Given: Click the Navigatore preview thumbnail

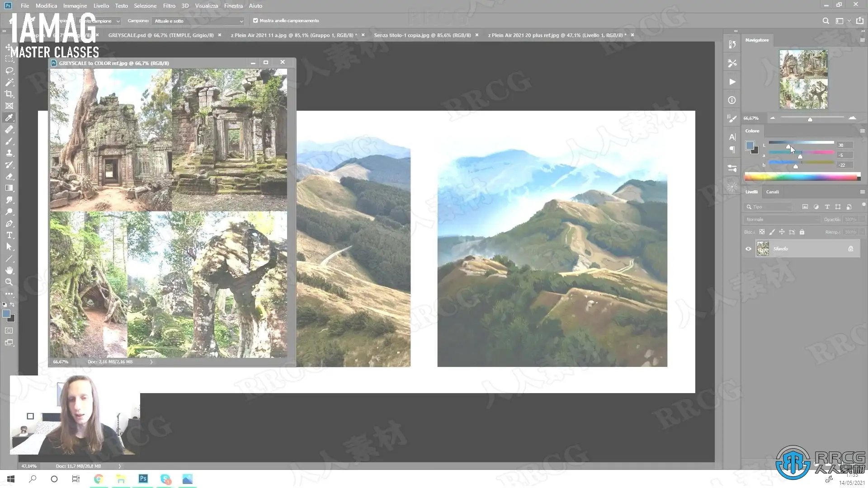Looking at the screenshot, I should click(x=803, y=79).
